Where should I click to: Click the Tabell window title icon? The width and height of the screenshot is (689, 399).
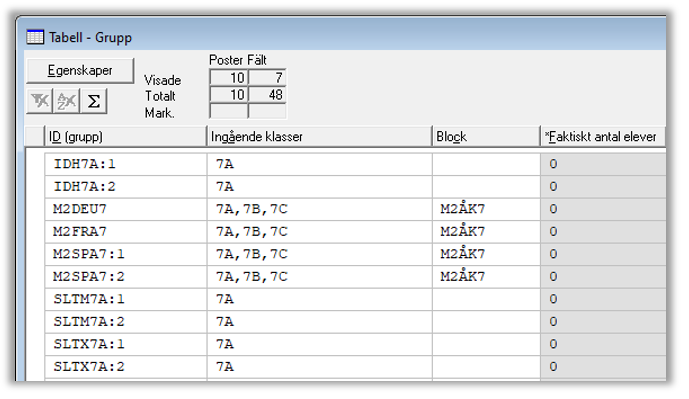(x=35, y=37)
